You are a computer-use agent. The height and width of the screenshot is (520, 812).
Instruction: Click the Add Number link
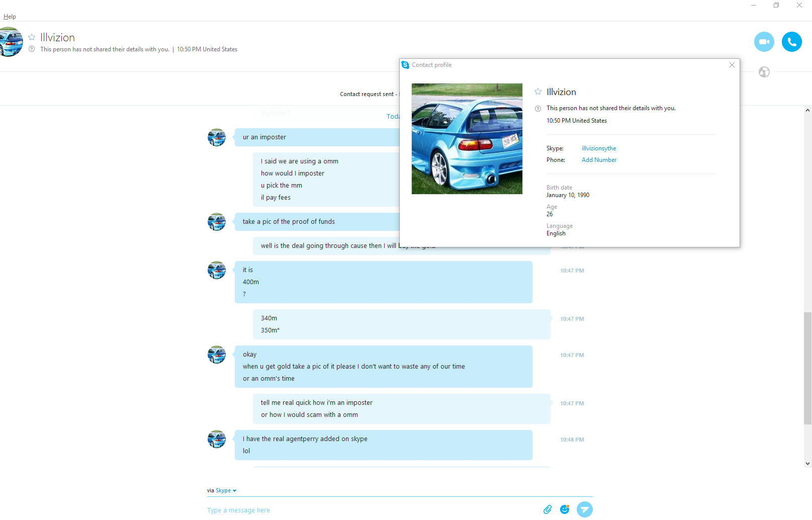click(x=599, y=160)
